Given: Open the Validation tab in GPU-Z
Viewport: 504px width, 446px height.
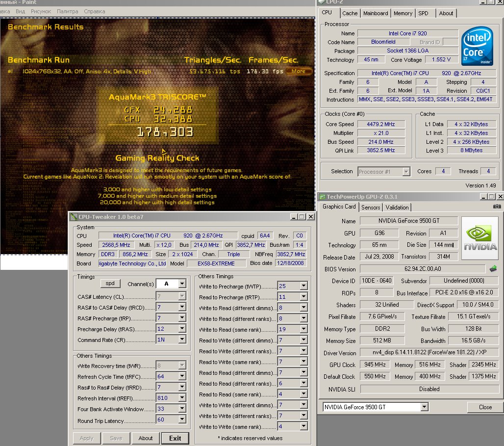Looking at the screenshot, I should 397,207.
